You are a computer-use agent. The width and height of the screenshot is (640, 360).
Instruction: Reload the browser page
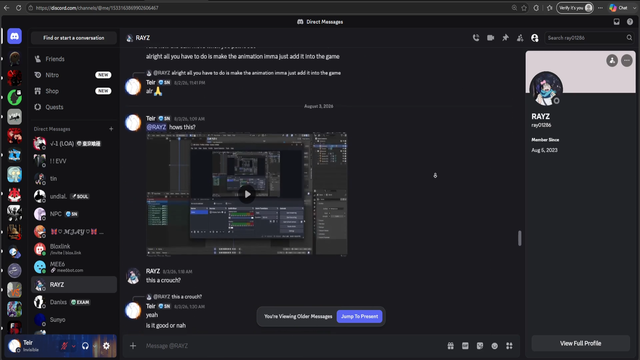(x=18, y=8)
